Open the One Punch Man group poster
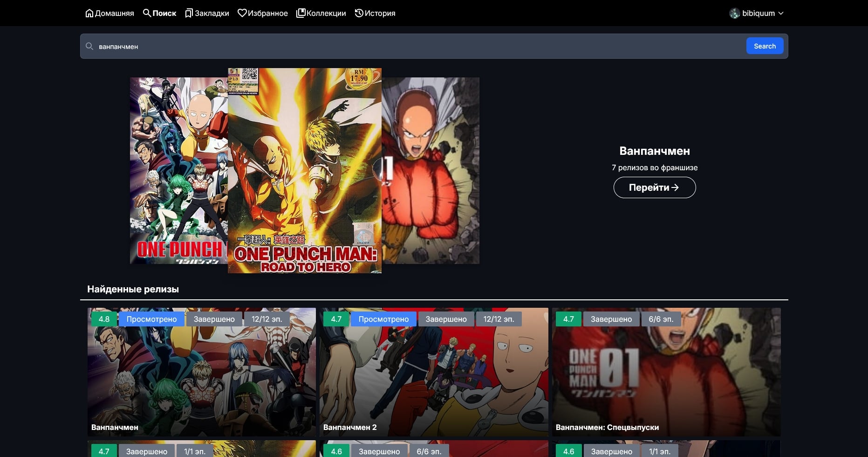This screenshot has width=868, height=457. tap(178, 171)
